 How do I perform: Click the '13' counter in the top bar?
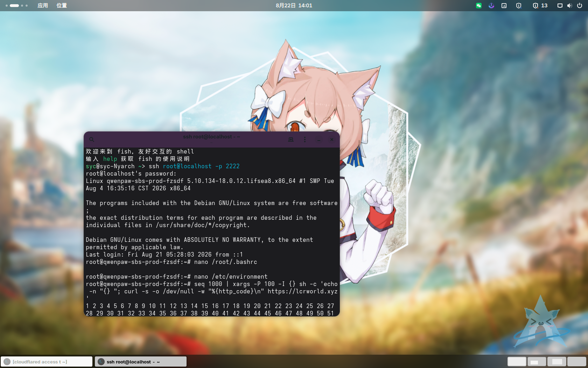click(x=544, y=6)
